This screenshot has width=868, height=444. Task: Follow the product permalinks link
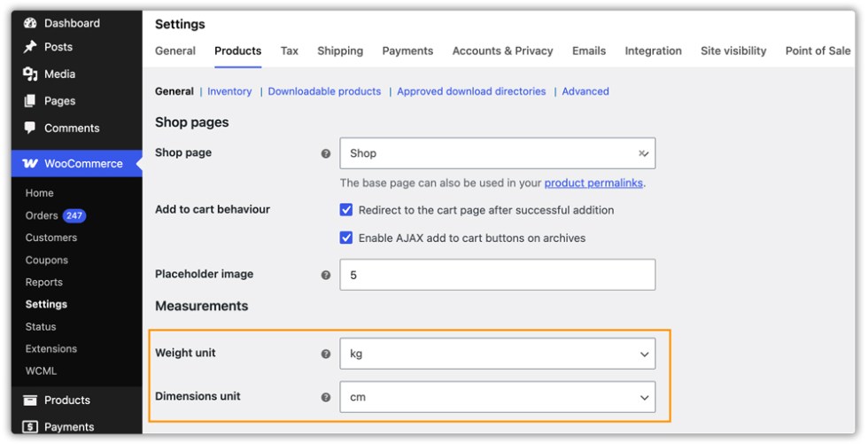pos(593,183)
